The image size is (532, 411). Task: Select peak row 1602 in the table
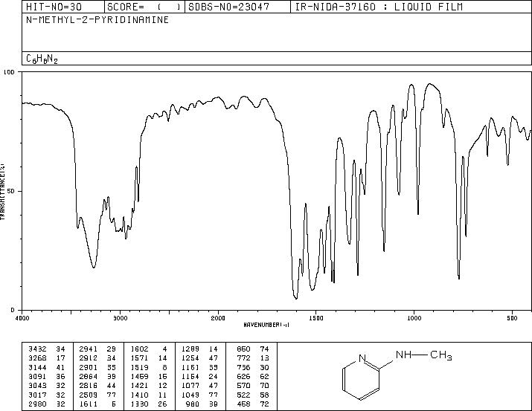149,349
